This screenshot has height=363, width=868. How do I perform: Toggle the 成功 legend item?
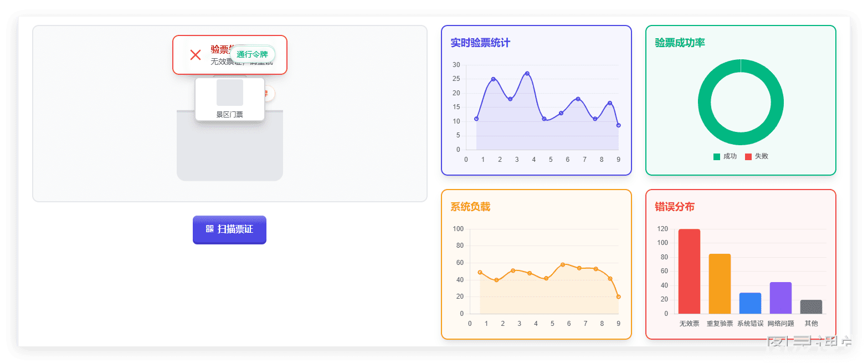(x=725, y=156)
